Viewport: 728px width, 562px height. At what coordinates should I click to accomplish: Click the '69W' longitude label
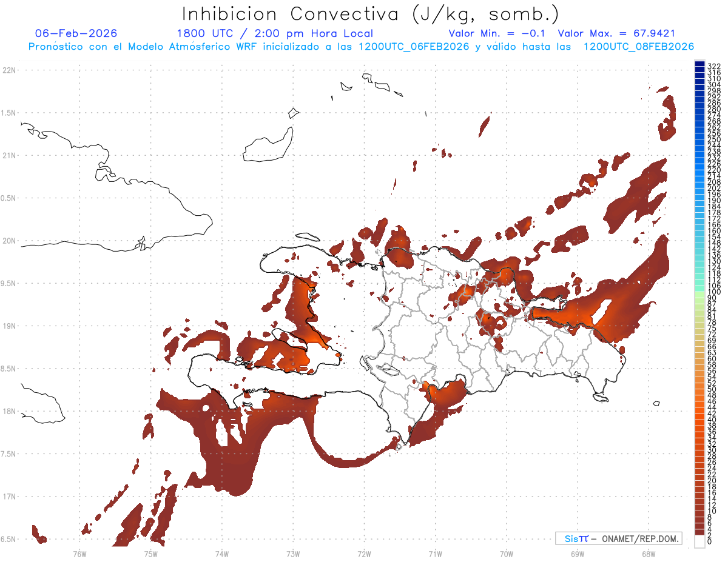tap(578, 553)
